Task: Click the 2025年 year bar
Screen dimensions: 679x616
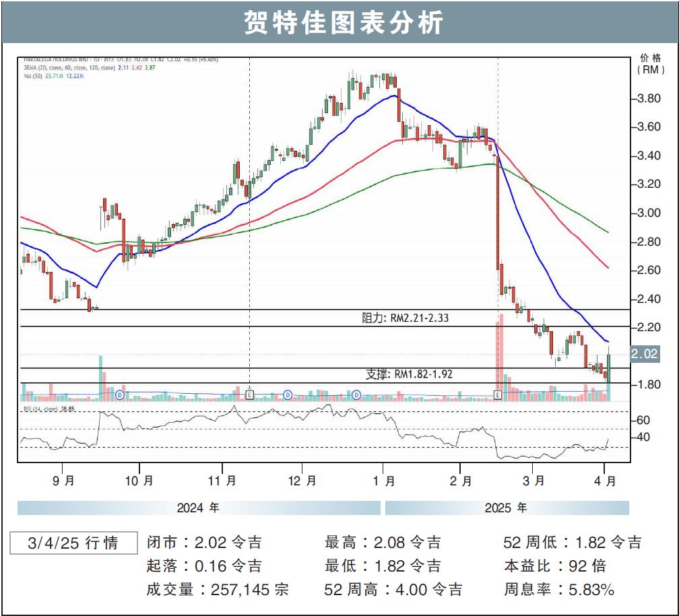Action: (x=507, y=508)
